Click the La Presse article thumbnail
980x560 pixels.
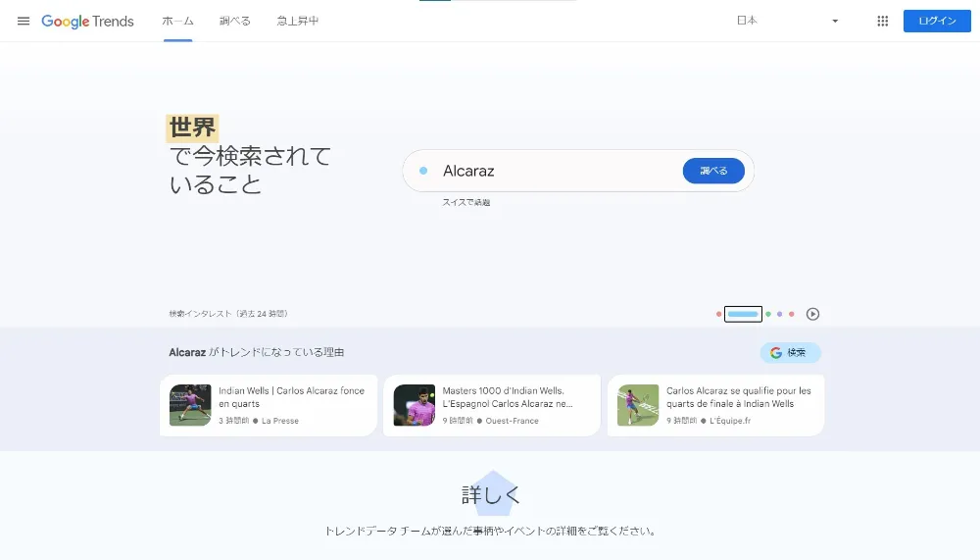[x=190, y=405]
